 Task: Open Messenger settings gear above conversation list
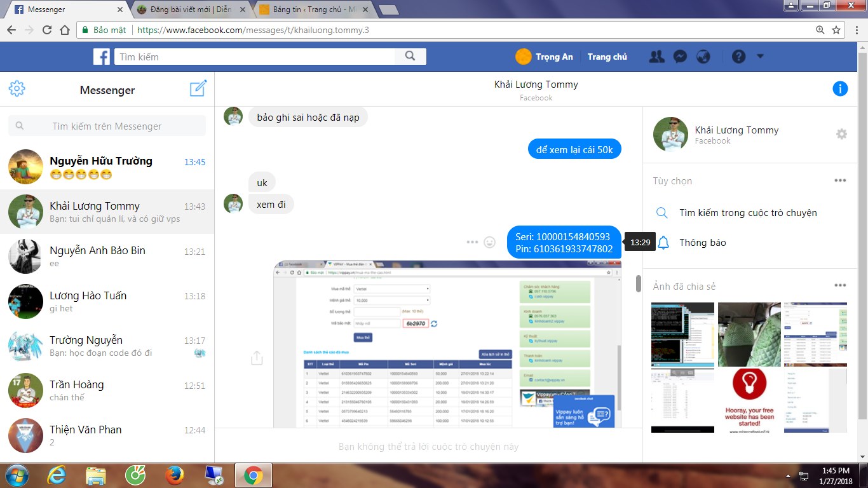tap(17, 89)
